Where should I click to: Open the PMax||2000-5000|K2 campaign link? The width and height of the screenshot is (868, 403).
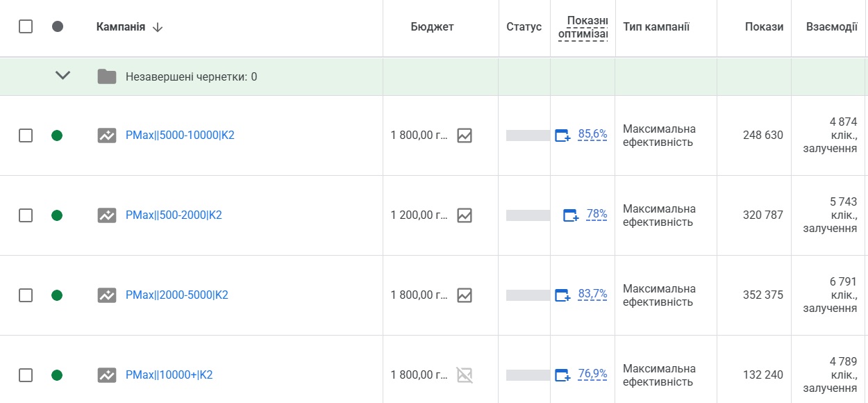tap(177, 295)
